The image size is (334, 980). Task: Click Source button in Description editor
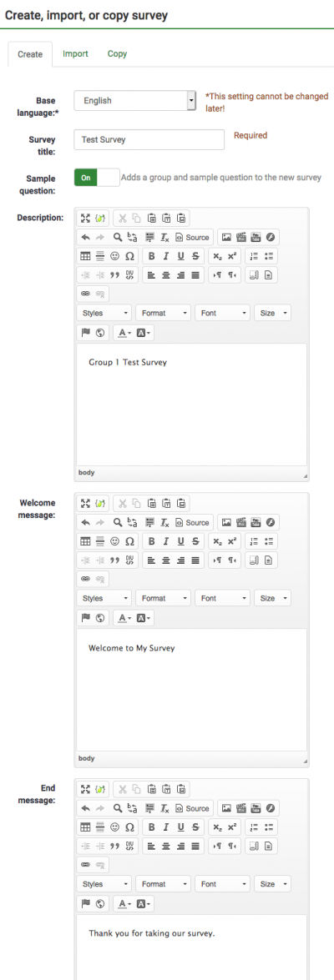193,237
